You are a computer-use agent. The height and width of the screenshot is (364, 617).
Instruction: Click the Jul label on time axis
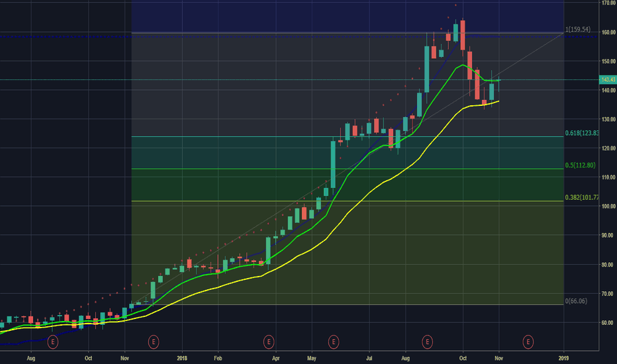coord(369,359)
